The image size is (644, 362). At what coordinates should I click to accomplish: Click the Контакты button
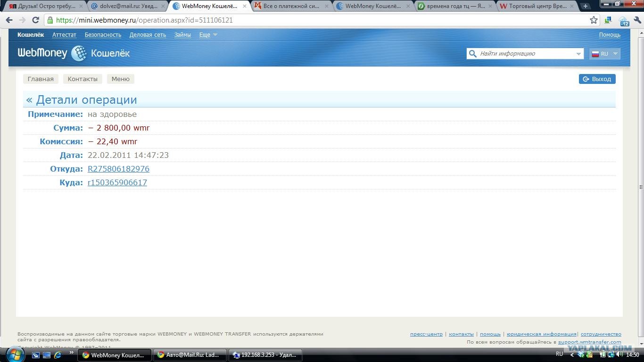pyautogui.click(x=83, y=79)
